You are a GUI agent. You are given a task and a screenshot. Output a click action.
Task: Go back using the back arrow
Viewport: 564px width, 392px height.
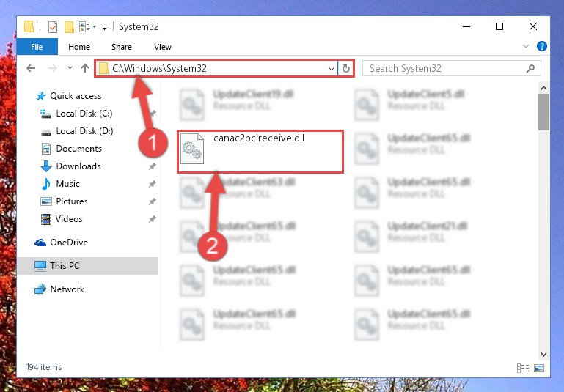click(x=31, y=68)
